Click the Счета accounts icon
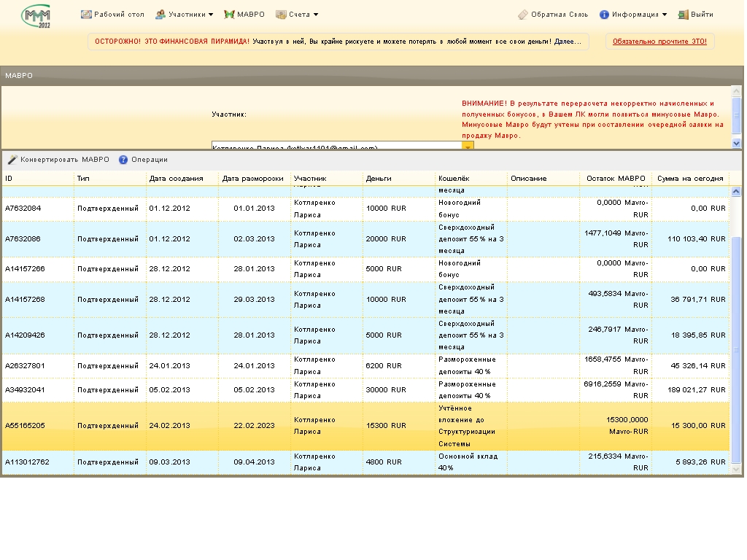Screen dimensions: 747x560 tap(281, 15)
